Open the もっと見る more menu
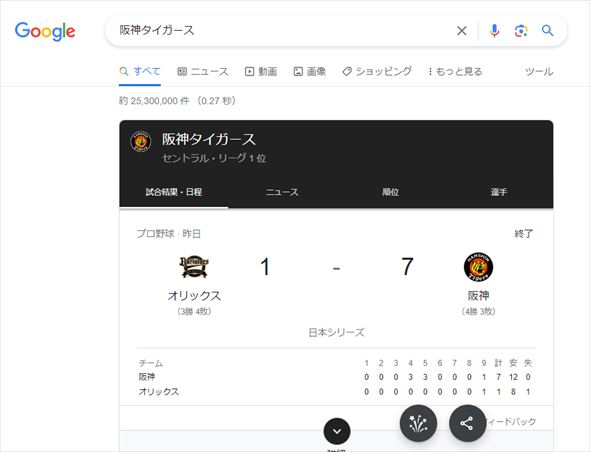This screenshot has width=590, height=452. pos(455,72)
